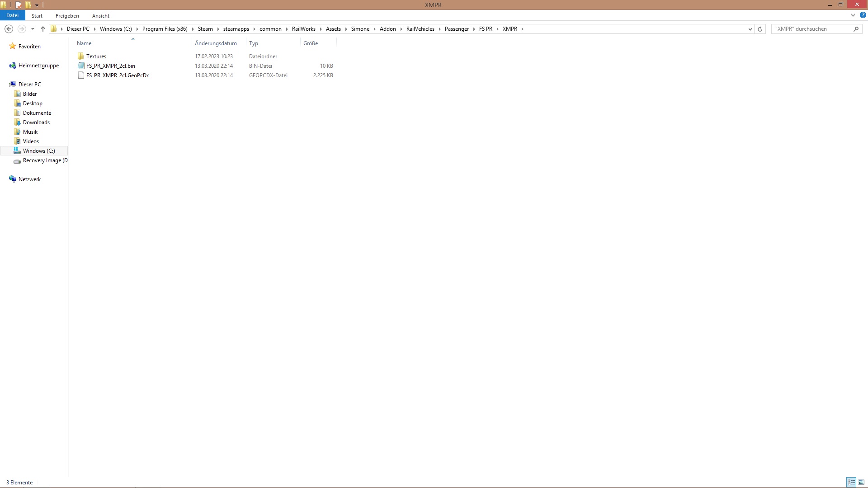Open the help question mark icon
The height and width of the screenshot is (488, 868).
[x=863, y=15]
